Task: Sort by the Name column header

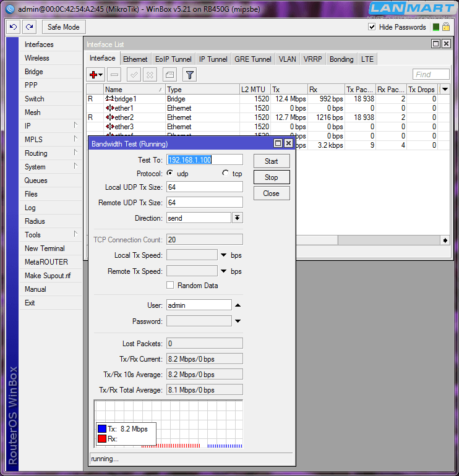Action: coord(134,89)
